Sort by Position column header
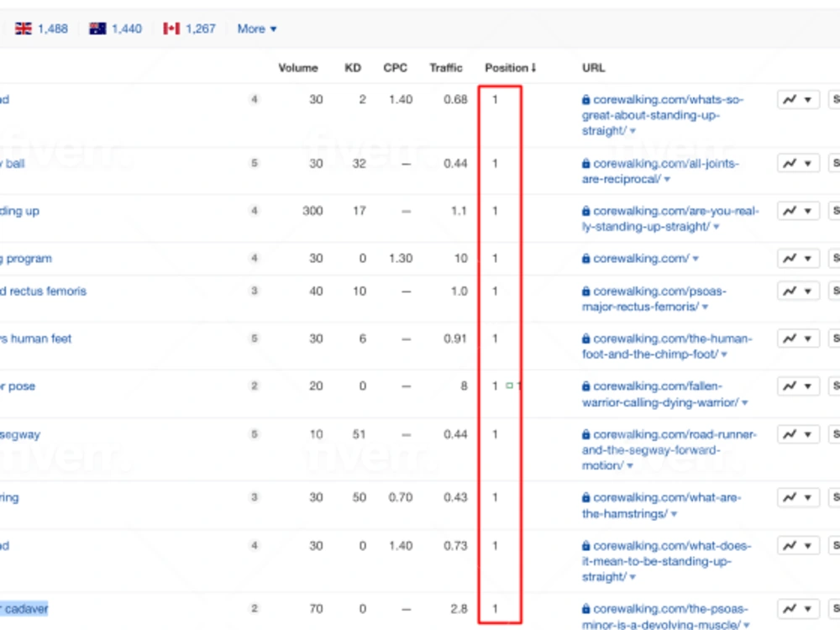This screenshot has width=840, height=630. tap(511, 68)
